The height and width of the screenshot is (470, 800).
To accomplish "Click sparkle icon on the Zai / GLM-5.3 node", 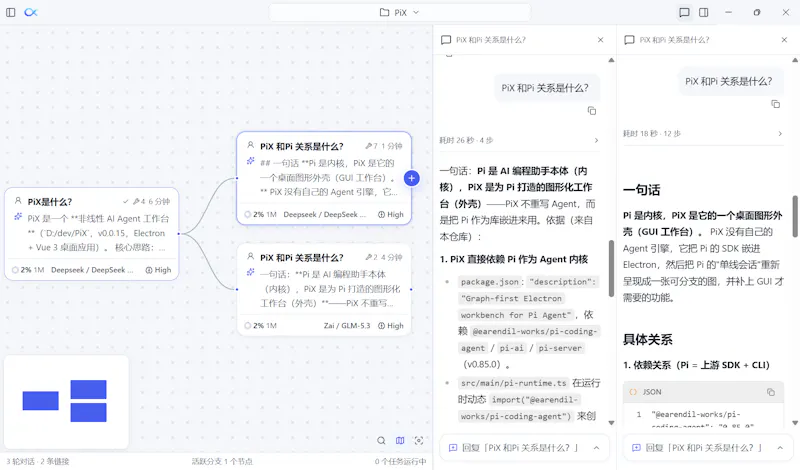I will [x=251, y=273].
